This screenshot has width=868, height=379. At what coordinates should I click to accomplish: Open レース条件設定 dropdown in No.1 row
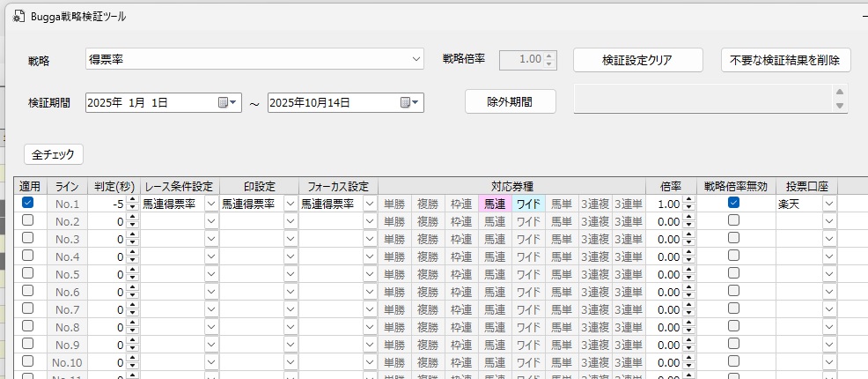pos(210,204)
